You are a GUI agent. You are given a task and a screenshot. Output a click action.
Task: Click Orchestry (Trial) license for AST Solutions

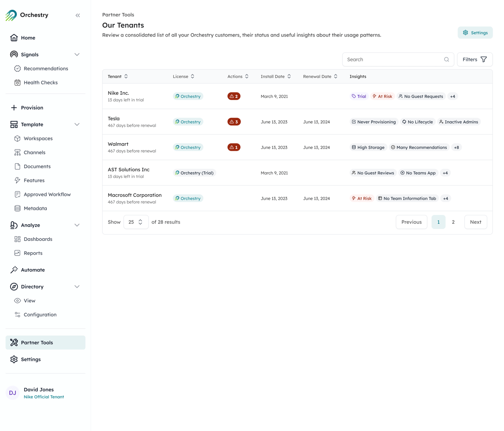(x=194, y=173)
